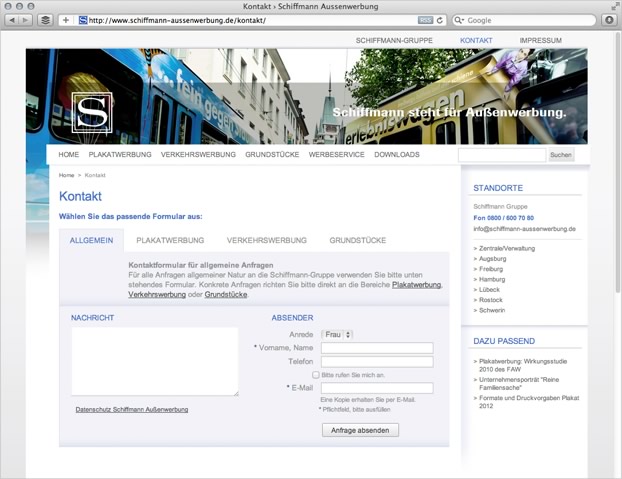This screenshot has height=479, width=622.
Task: Open Formate und Druckvorgaben Plakat 2012
Action: (529, 402)
